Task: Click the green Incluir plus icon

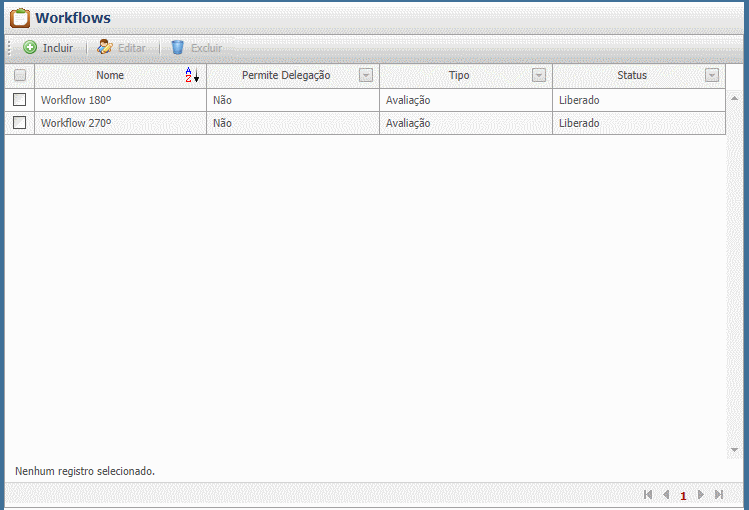Action: pos(30,47)
